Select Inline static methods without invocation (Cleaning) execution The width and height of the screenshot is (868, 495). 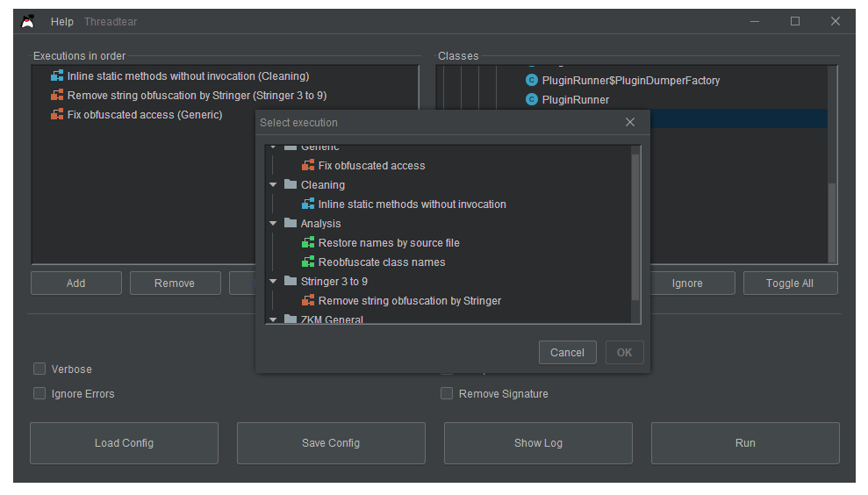coord(188,75)
